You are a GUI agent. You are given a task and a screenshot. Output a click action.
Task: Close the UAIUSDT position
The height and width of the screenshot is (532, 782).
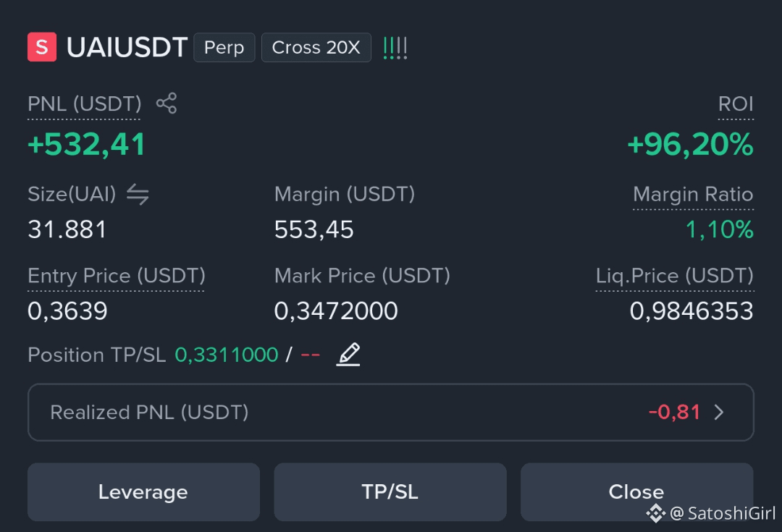[x=637, y=491]
